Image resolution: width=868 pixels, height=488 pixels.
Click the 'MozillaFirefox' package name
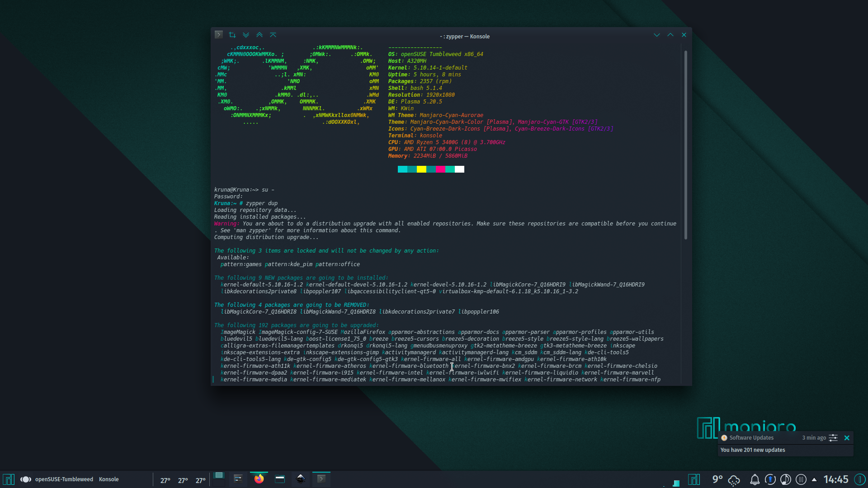pos(363,332)
